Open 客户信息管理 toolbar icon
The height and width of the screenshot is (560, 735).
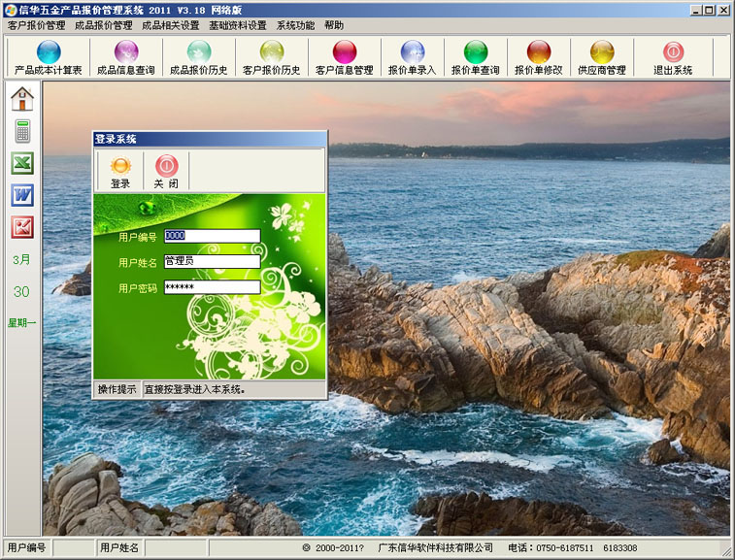[x=345, y=52]
